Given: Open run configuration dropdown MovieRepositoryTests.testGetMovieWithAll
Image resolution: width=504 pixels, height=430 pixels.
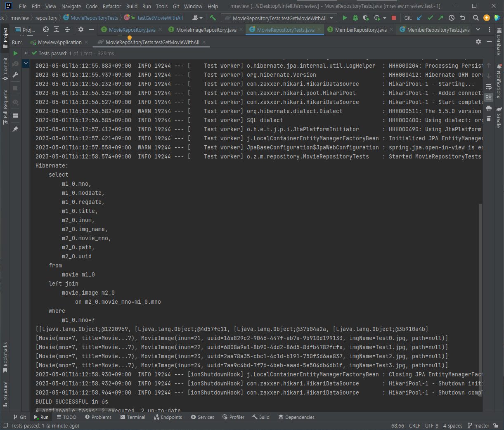Looking at the screenshot, I should (279, 18).
